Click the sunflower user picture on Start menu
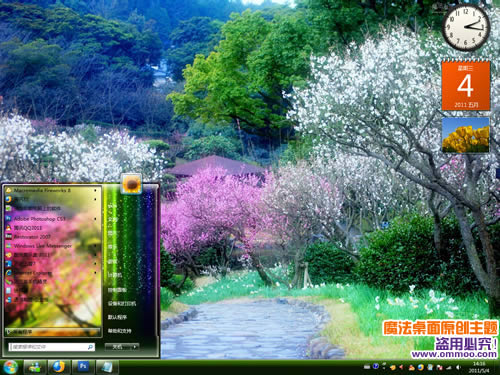This screenshot has height=375, width=500. pyautogui.click(x=131, y=183)
